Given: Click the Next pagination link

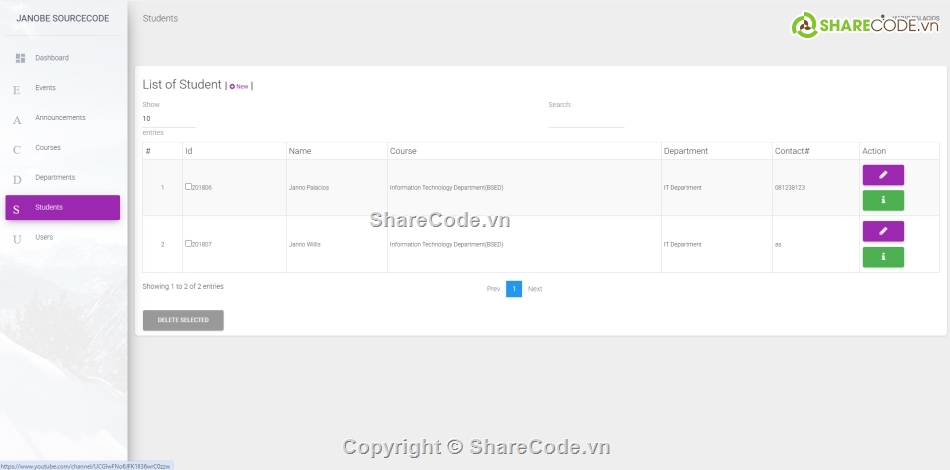Looking at the screenshot, I should click(535, 289).
